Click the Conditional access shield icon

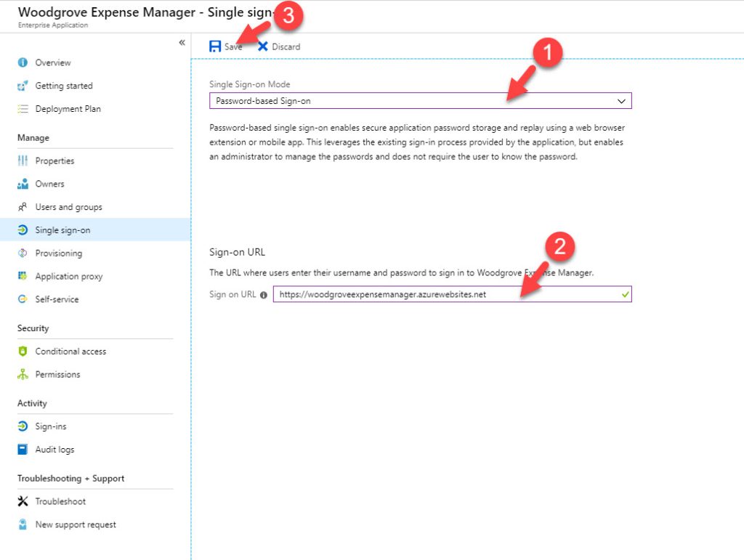pyautogui.click(x=23, y=352)
